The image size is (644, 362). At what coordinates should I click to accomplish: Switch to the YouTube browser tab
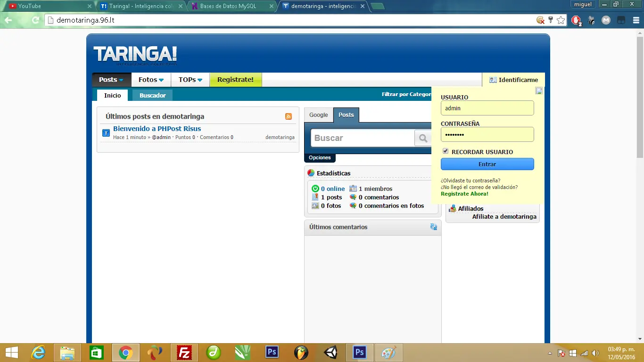pyautogui.click(x=50, y=6)
